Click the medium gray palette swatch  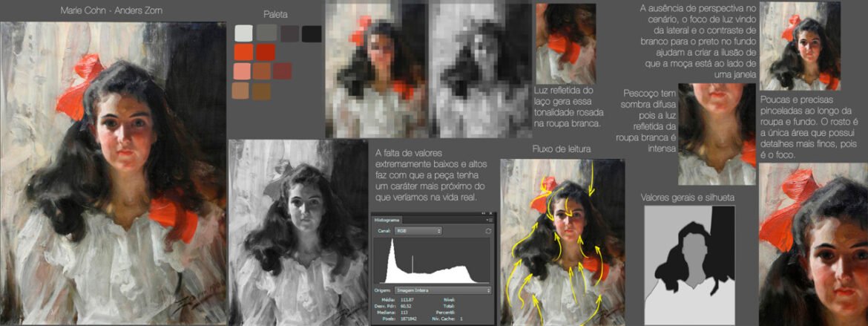(x=266, y=33)
